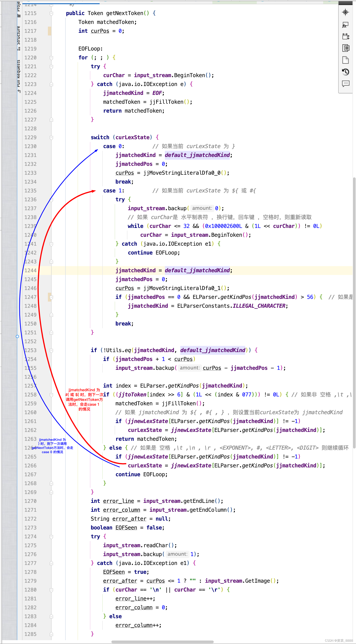Click the dark header of the floating icon panel
This screenshot has height=644, width=356.
tap(346, 3)
